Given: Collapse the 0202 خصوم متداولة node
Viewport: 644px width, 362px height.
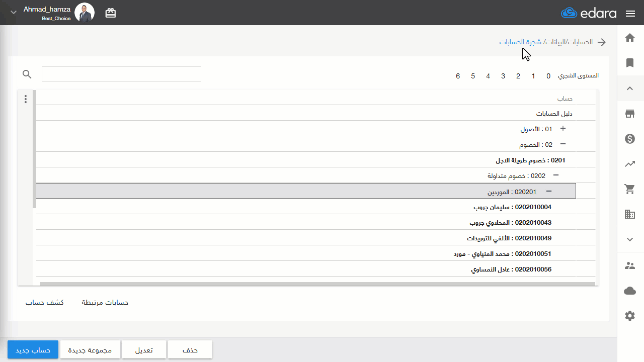Looking at the screenshot, I should [556, 175].
